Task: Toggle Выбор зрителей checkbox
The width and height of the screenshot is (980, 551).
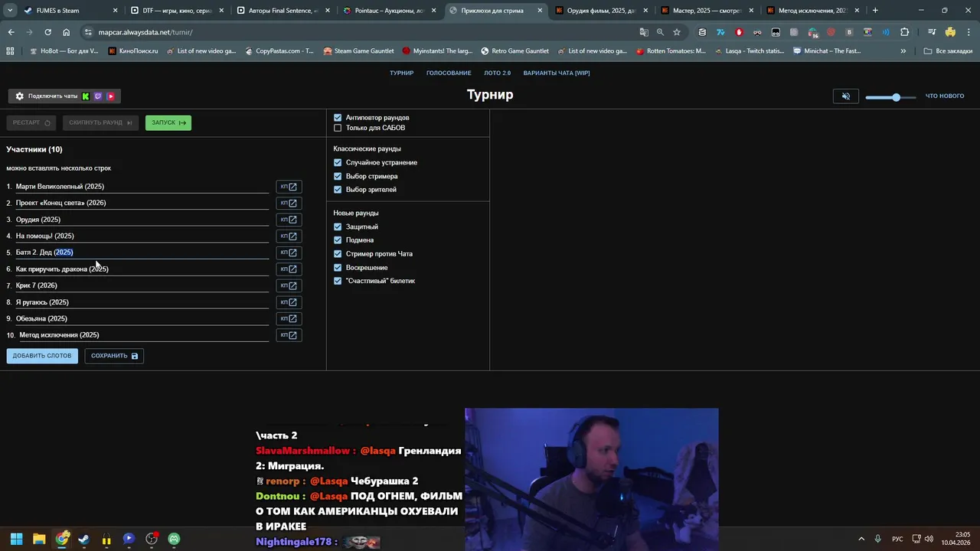Action: (338, 190)
